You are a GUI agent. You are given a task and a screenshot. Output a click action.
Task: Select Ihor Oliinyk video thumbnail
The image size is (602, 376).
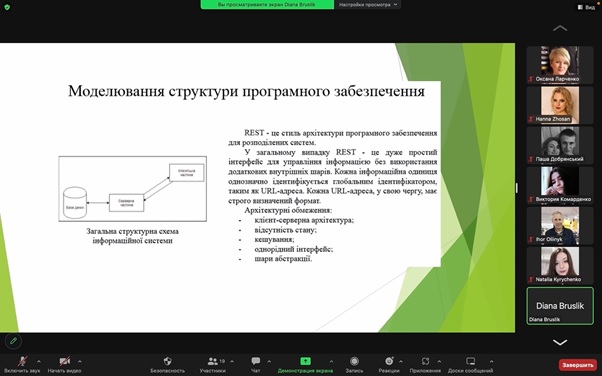(x=560, y=225)
